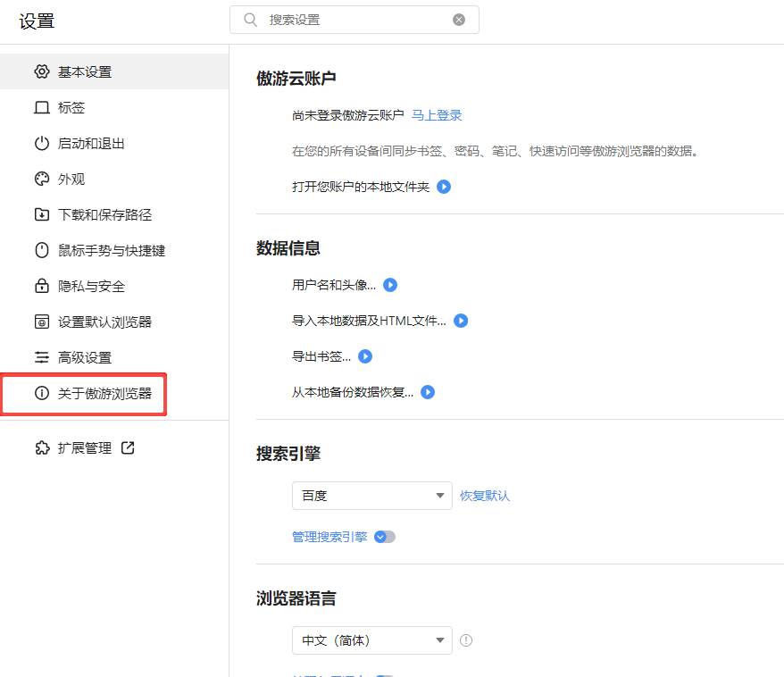Click the mouse icon beside 鼠标手势与快捷键
Image resolution: width=784 pixels, height=677 pixels.
[x=42, y=250]
